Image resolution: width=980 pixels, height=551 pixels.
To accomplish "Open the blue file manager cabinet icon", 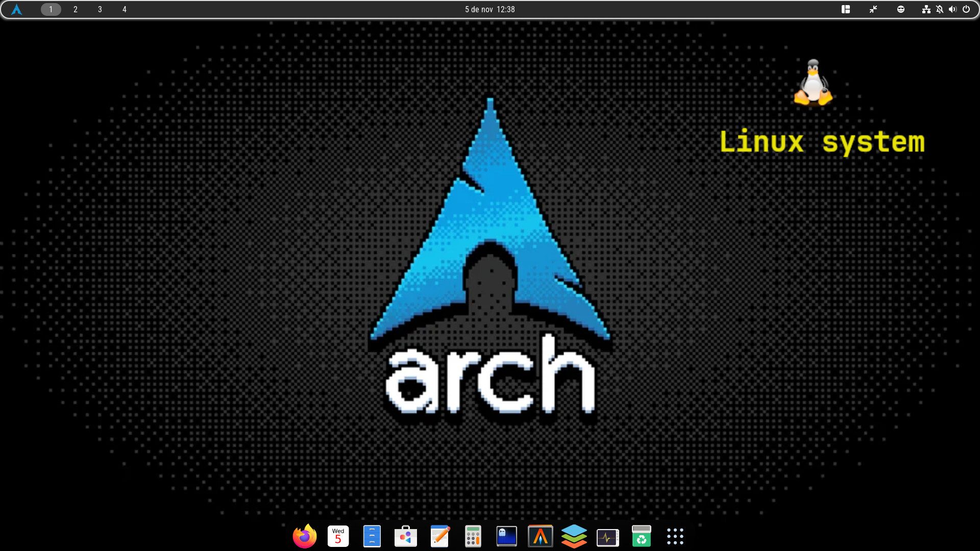I will (372, 536).
